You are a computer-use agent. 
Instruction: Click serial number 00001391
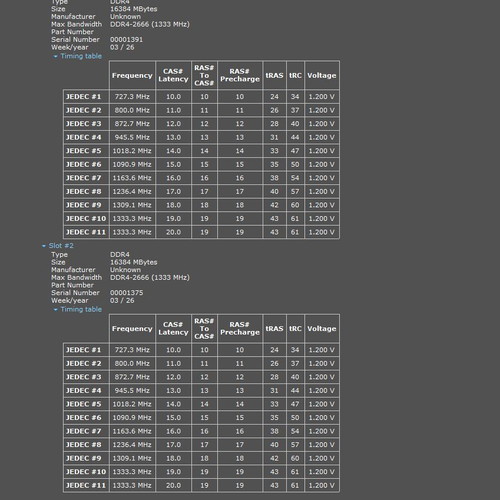(127, 39)
